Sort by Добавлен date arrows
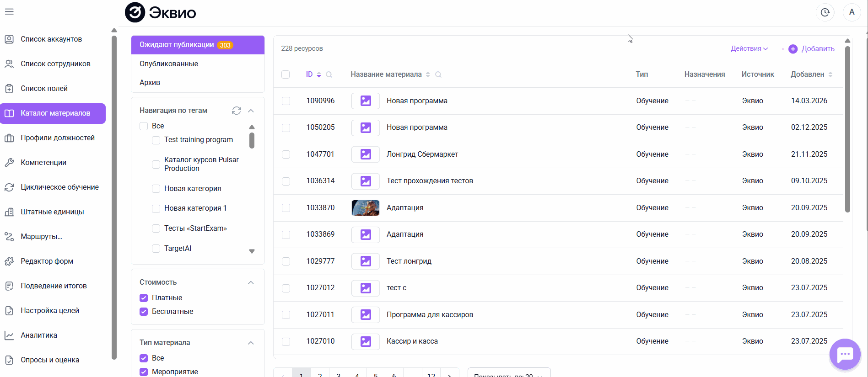 tap(830, 74)
